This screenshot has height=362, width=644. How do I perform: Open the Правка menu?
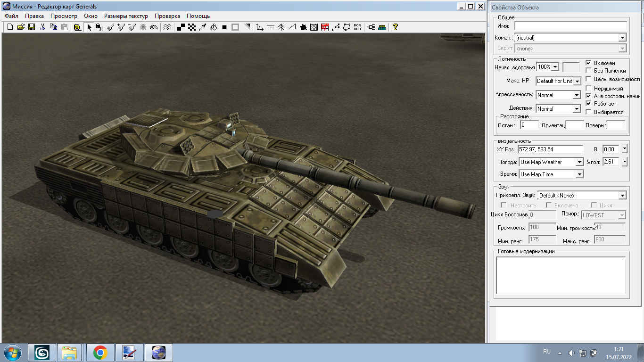point(34,16)
